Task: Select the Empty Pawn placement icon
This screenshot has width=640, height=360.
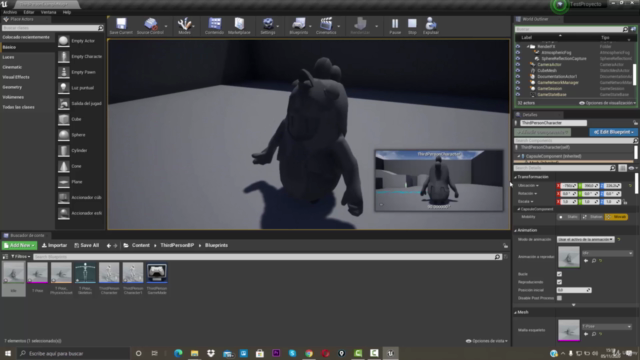Action: tap(63, 72)
